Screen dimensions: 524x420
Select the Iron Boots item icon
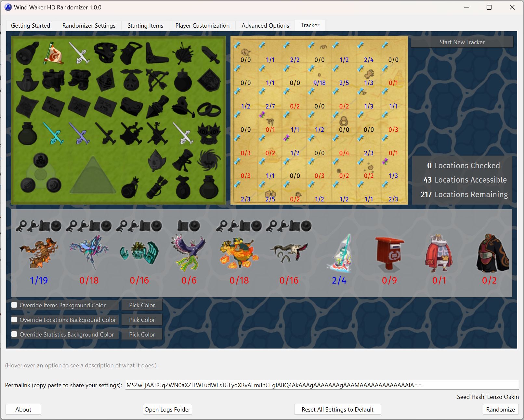point(79,80)
